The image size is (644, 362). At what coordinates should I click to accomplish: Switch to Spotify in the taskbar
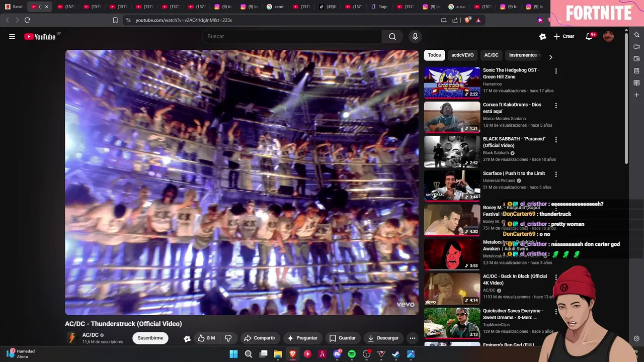click(x=352, y=354)
